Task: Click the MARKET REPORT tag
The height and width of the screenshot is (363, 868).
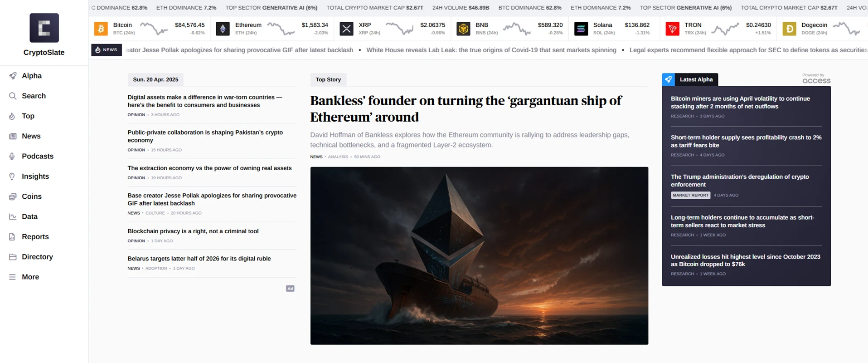Action: tap(691, 195)
